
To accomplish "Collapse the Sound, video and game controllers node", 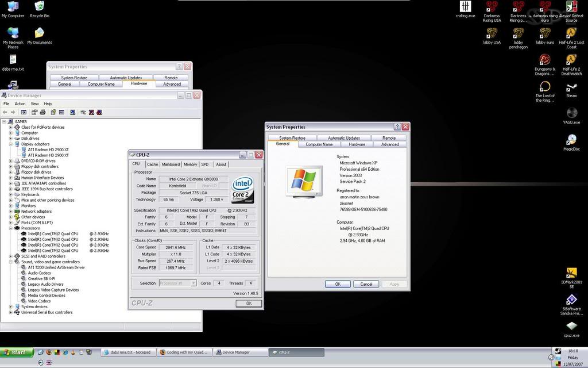I will (11, 262).
